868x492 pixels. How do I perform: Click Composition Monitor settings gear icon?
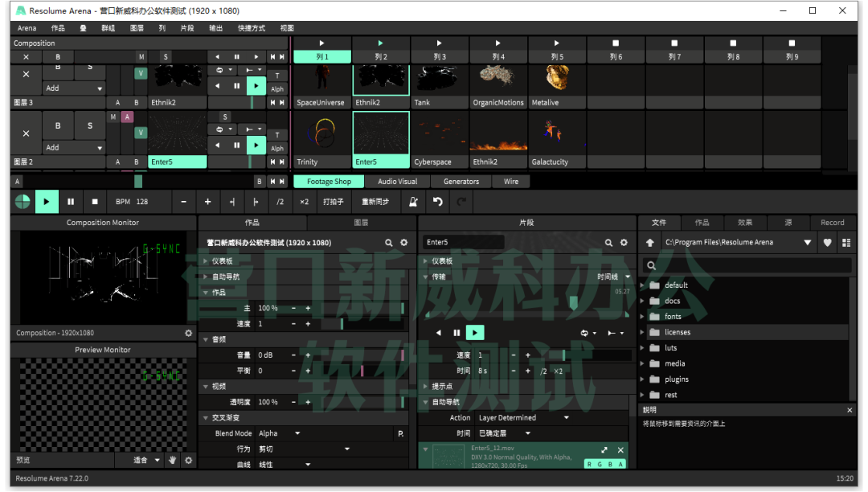click(x=189, y=333)
